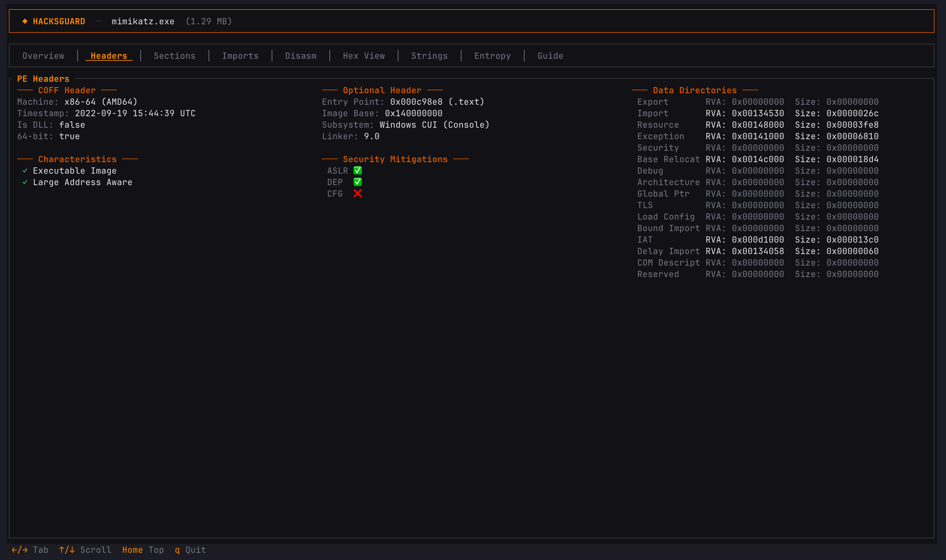Viewport: 946px width, 560px height.
Task: Click the Characteristics section heading
Action: (78, 159)
